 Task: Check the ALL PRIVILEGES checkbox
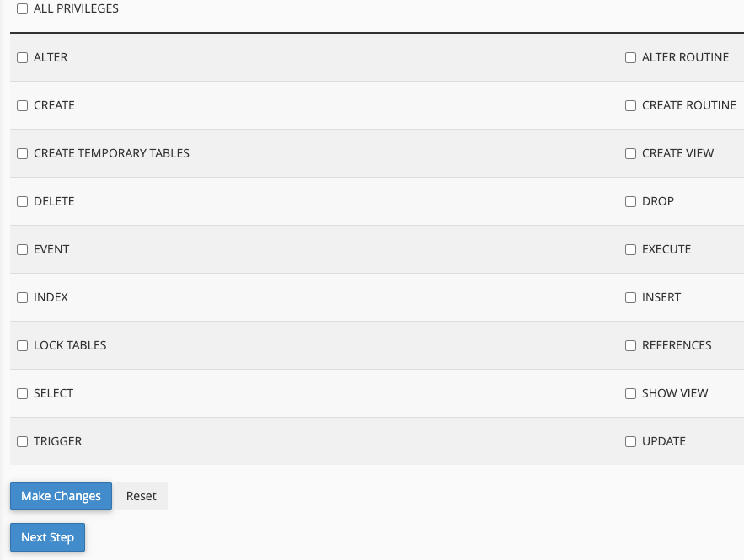23,9
